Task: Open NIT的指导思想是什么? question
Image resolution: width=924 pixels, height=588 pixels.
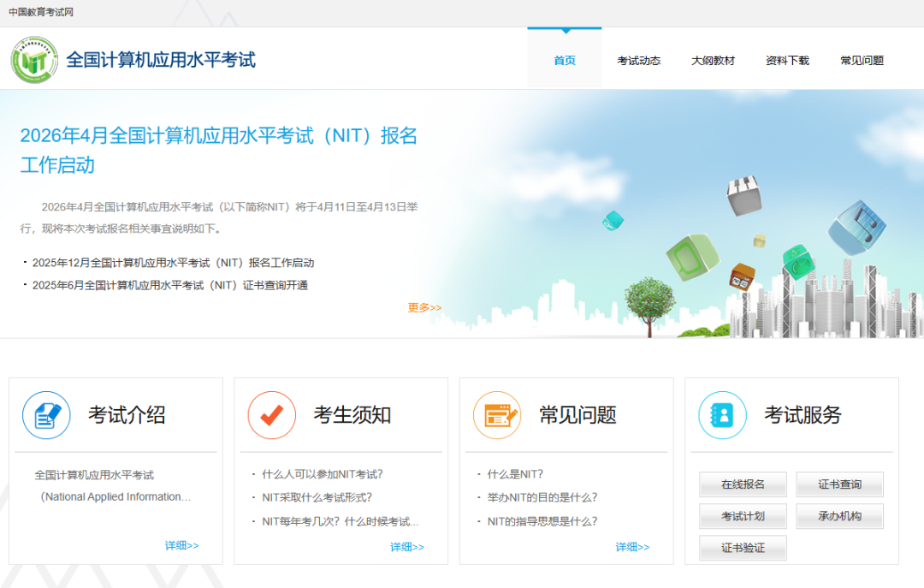Action: click(x=542, y=522)
